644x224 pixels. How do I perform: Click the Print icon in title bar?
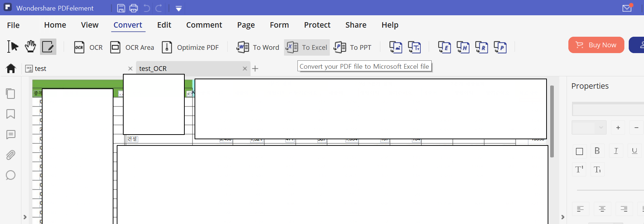(x=134, y=8)
